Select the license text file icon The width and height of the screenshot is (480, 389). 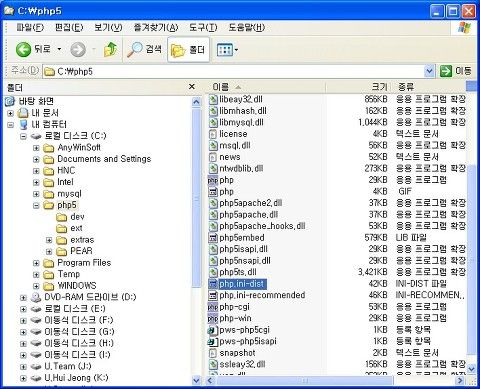[213, 134]
